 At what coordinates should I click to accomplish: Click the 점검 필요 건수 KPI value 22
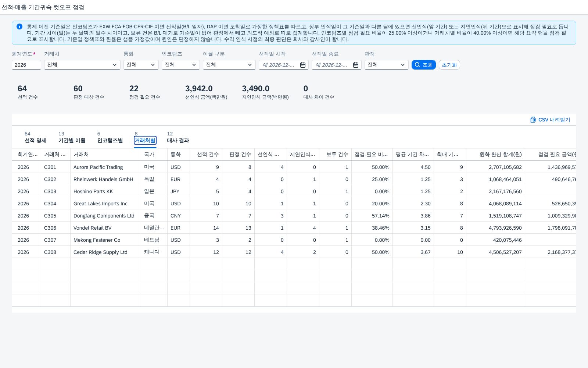[x=134, y=89]
